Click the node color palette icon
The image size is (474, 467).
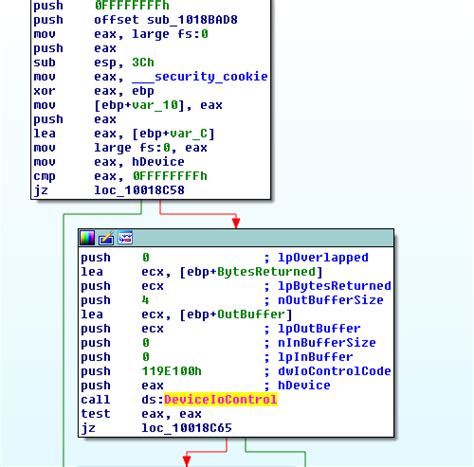coord(87,238)
